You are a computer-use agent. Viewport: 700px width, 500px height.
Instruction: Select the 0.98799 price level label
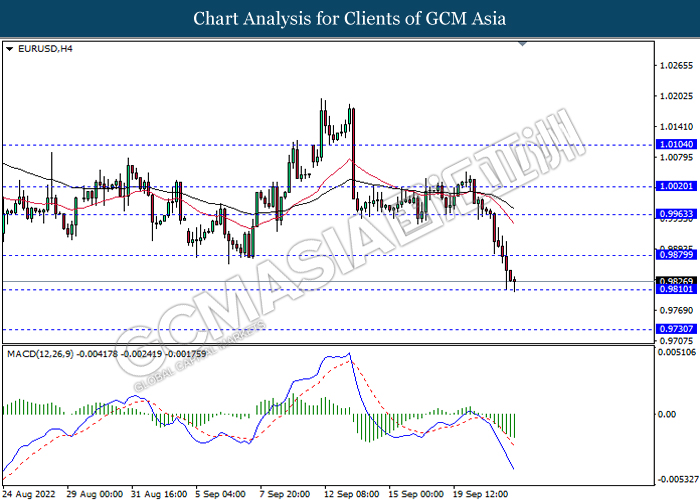click(676, 254)
